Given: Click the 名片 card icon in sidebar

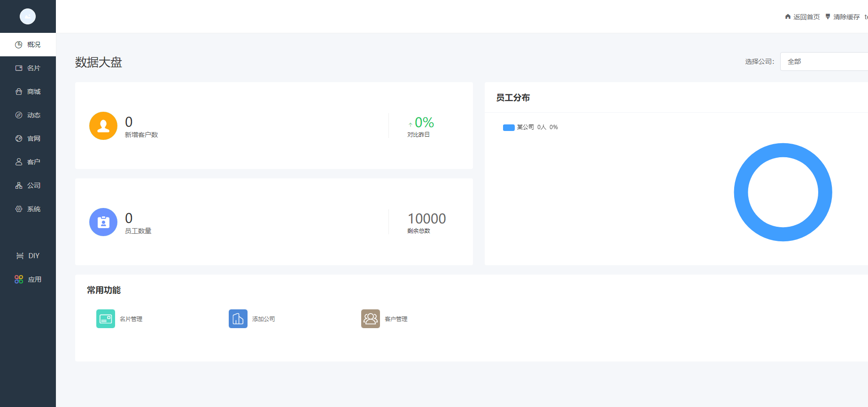Looking at the screenshot, I should (x=19, y=68).
